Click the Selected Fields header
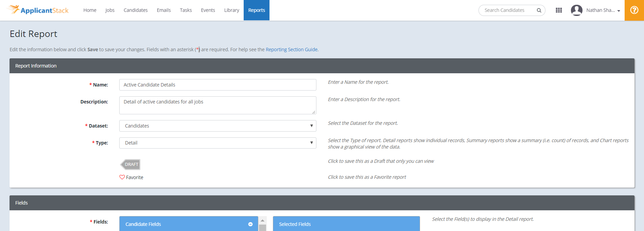The image size is (644, 231). (x=346, y=224)
